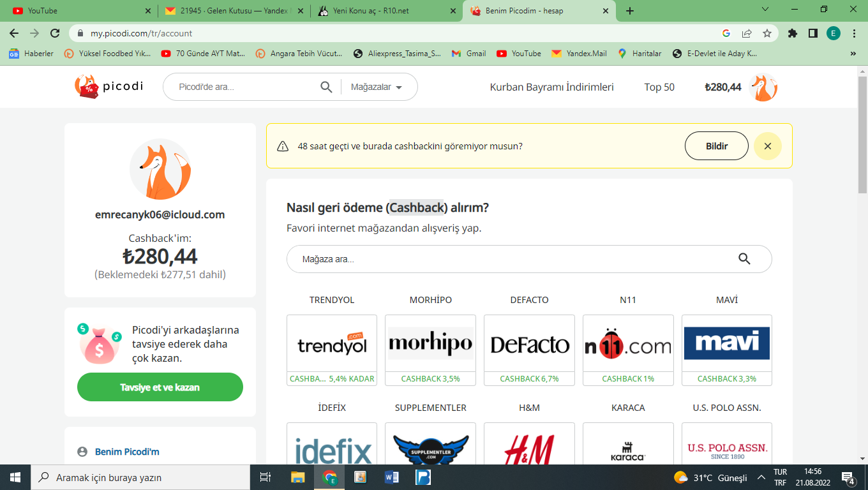Click the Benim Picodi'm person icon
This screenshot has width=868, height=490.
click(82, 452)
